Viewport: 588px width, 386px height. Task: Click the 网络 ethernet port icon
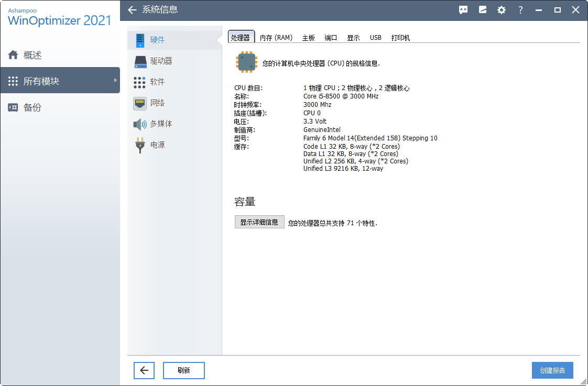click(x=140, y=103)
